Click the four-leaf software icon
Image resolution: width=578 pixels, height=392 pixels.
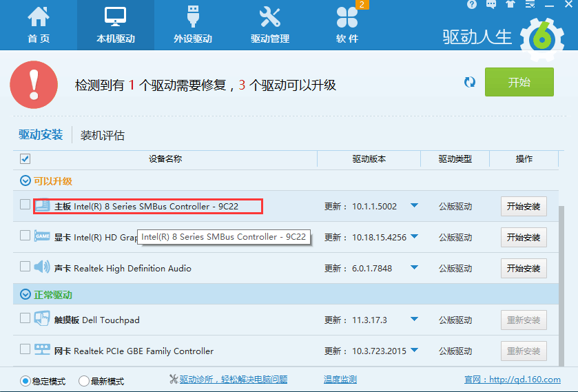pyautogui.click(x=347, y=17)
